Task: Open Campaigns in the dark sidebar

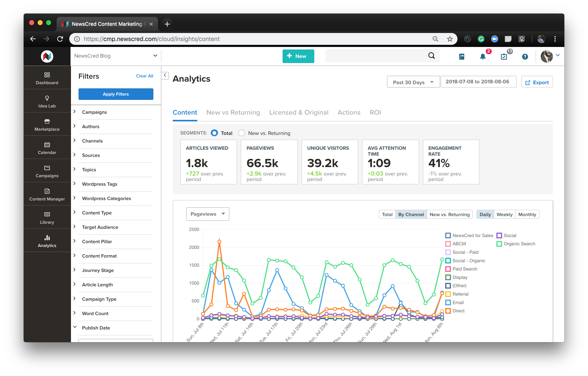Action: (x=47, y=171)
